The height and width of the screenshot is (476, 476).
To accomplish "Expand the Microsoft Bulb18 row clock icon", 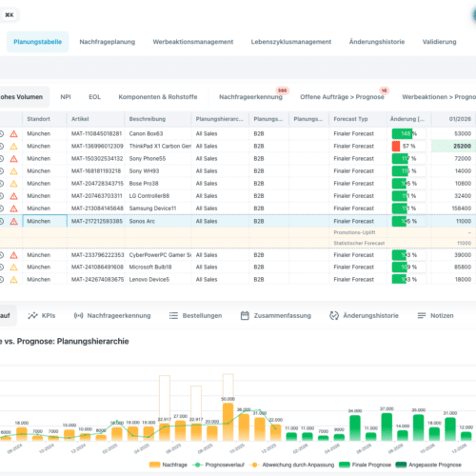I will pyautogui.click(x=2, y=268).
